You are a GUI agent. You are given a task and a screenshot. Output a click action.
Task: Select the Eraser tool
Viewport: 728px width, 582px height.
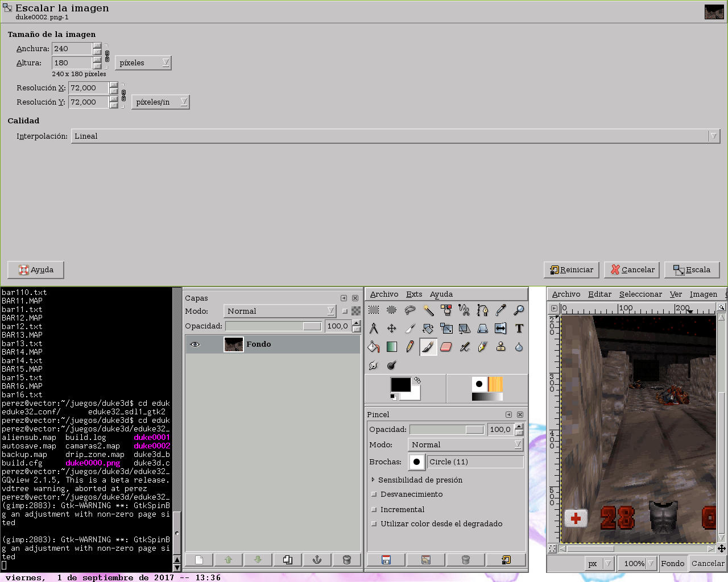[446, 347]
